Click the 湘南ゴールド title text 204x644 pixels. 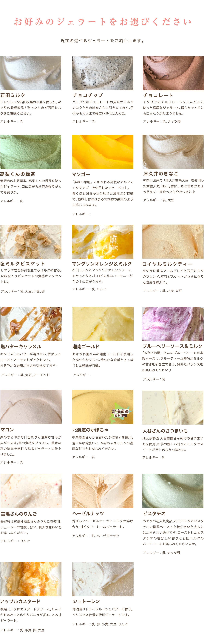point(86,347)
